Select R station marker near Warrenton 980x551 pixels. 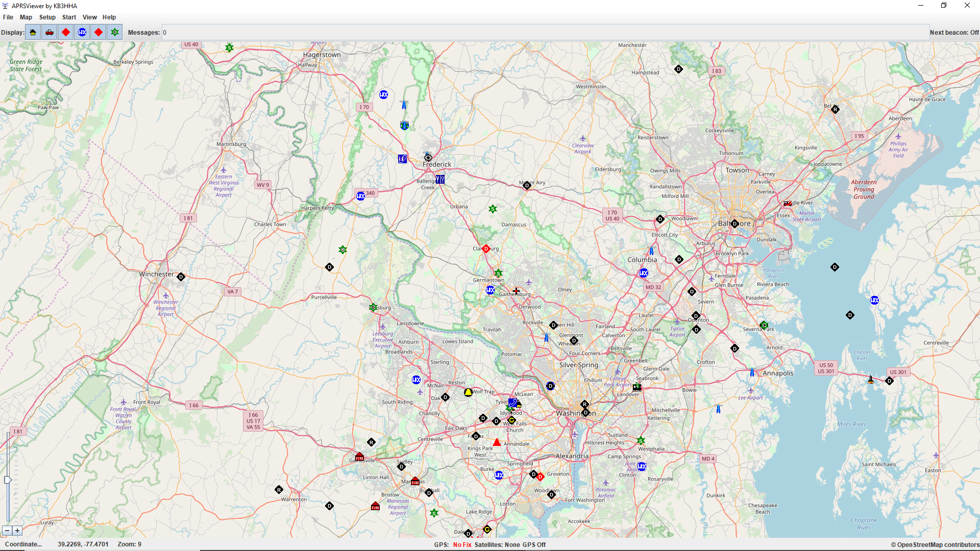[279, 490]
